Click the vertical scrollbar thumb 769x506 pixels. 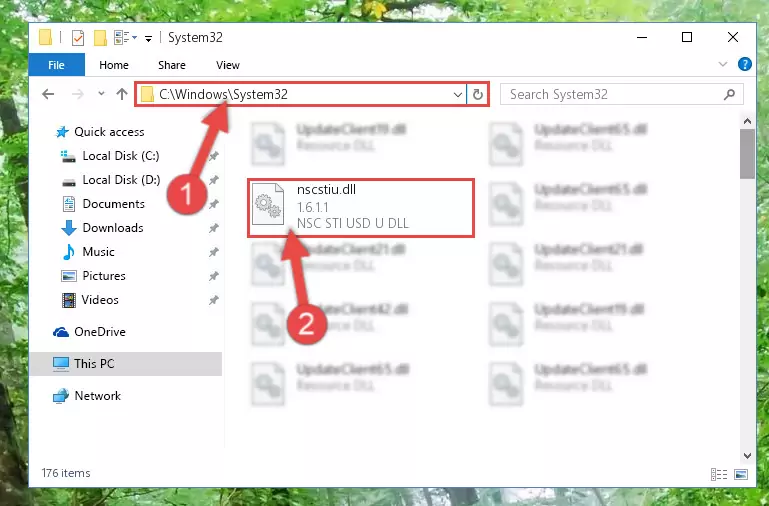point(747,154)
